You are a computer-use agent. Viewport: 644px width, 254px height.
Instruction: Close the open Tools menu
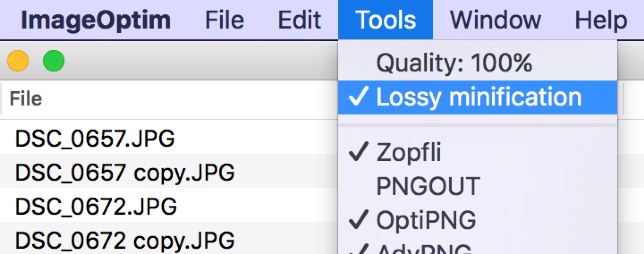385,20
